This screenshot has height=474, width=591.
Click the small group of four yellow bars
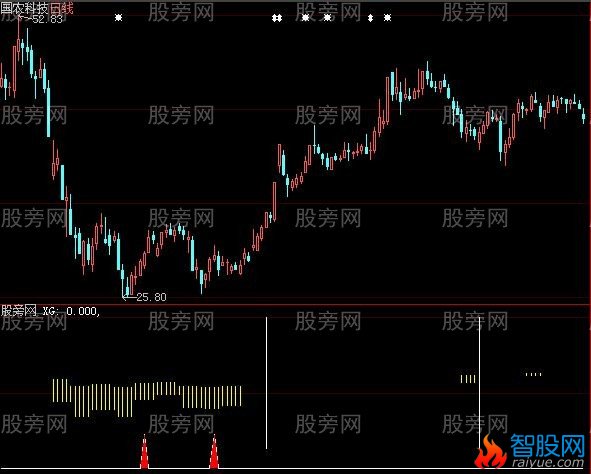(468, 379)
